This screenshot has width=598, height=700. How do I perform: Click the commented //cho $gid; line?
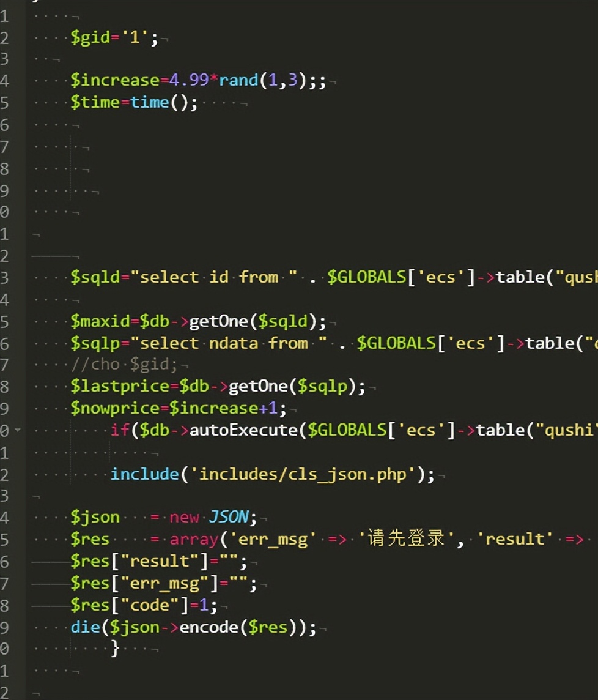pos(124,365)
